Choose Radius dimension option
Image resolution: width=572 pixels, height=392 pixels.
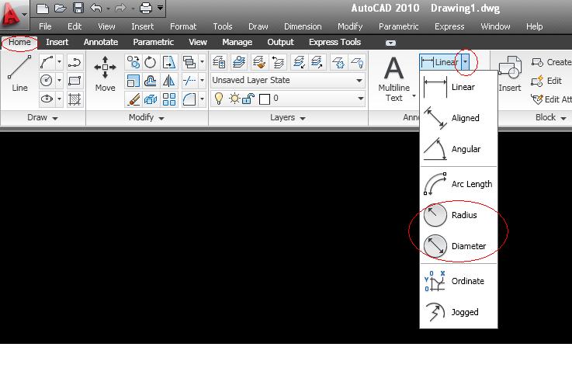pyautogui.click(x=459, y=215)
